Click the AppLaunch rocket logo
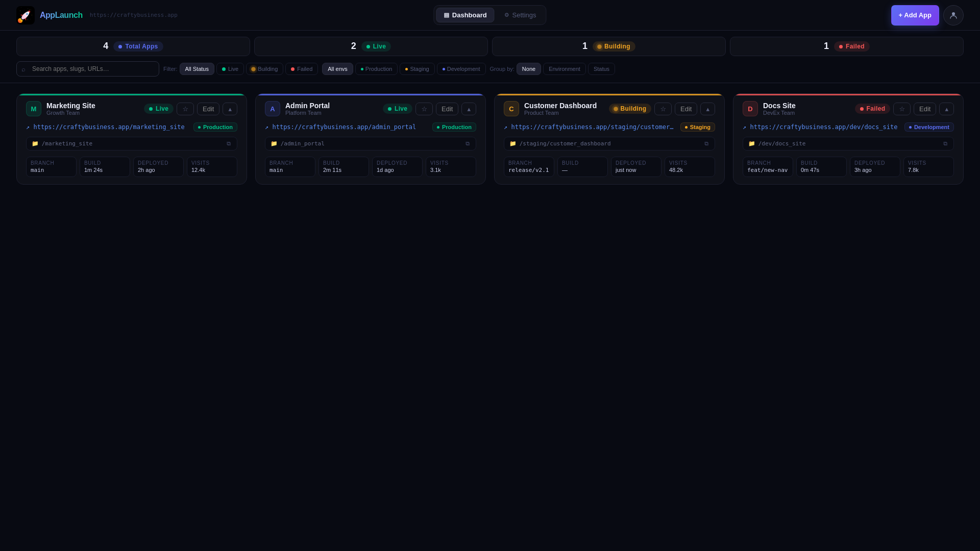 26,15
